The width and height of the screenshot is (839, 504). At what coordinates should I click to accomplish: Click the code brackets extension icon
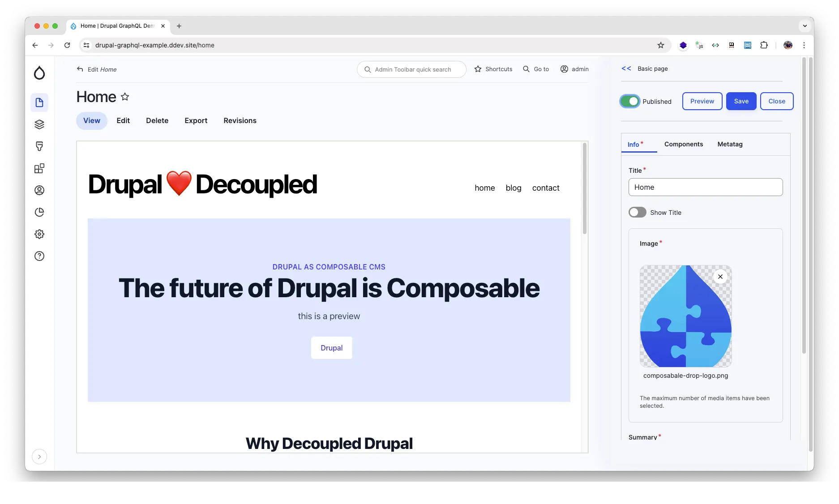pyautogui.click(x=715, y=45)
